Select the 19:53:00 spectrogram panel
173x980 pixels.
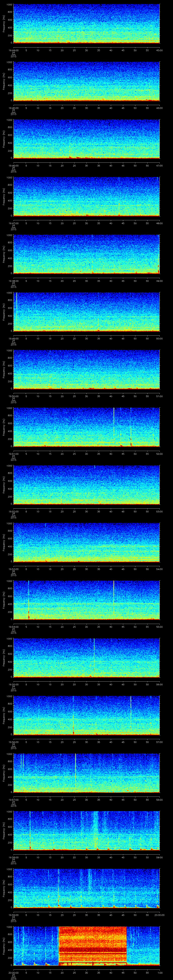tap(86, 542)
